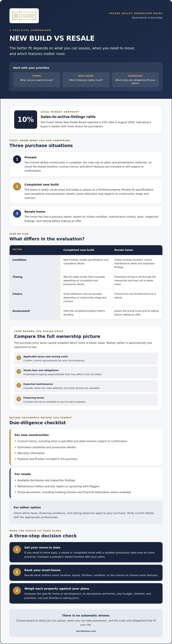Screen dimensions: 172x644
Task: Visit the stevekooner.com link
Action: coord(86,631)
